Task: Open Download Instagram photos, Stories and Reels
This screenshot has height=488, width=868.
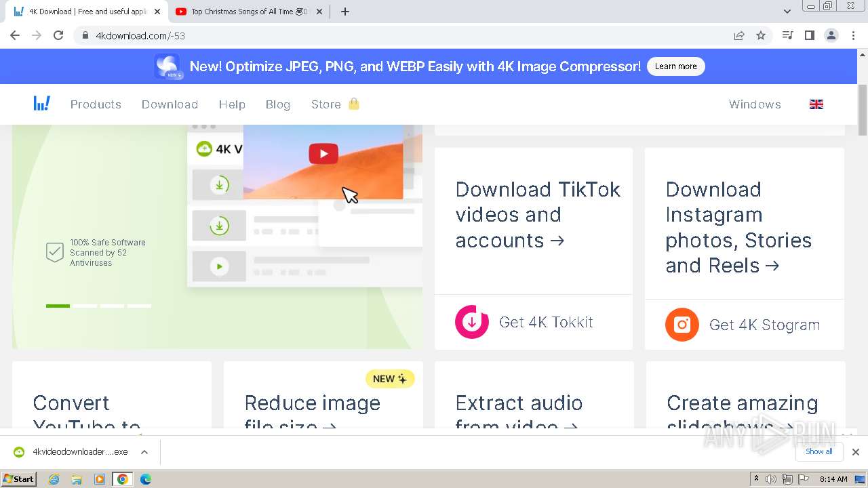Action: pos(738,227)
